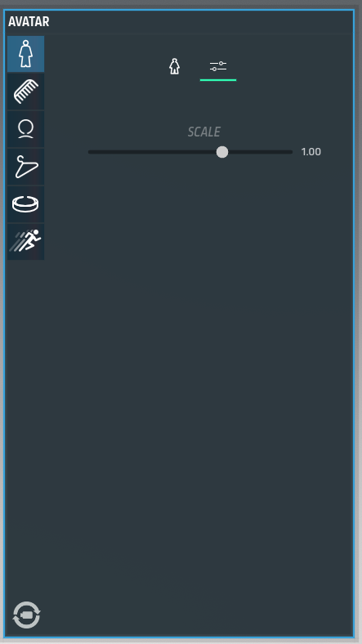Image resolution: width=362 pixels, height=644 pixels.
Task: Select the body shape category icon
Action: pyautogui.click(x=25, y=54)
